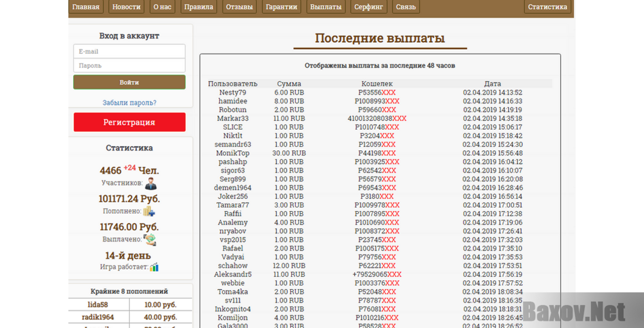Click the MonikTop username

[x=232, y=153]
